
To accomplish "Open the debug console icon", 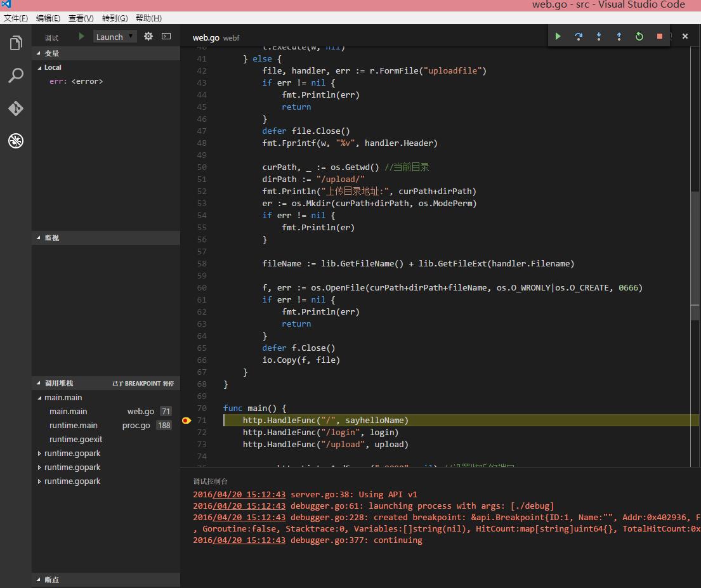I will click(x=166, y=36).
